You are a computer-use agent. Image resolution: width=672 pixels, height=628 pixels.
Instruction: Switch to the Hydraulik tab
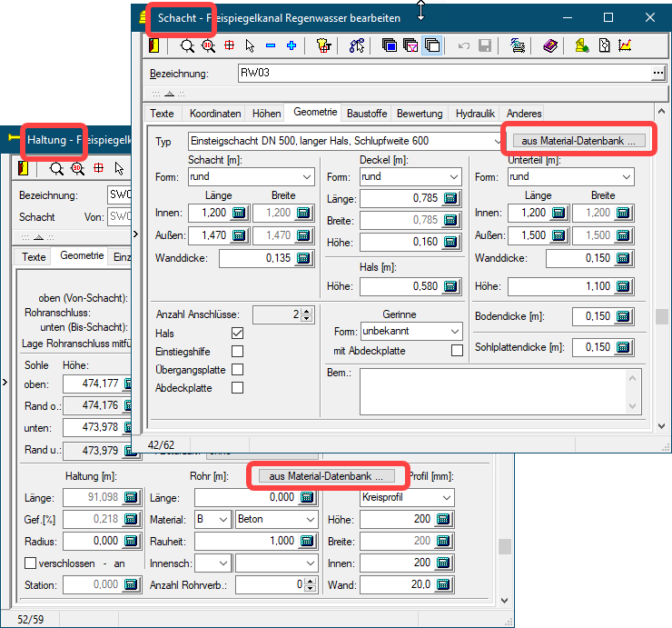coord(475,114)
